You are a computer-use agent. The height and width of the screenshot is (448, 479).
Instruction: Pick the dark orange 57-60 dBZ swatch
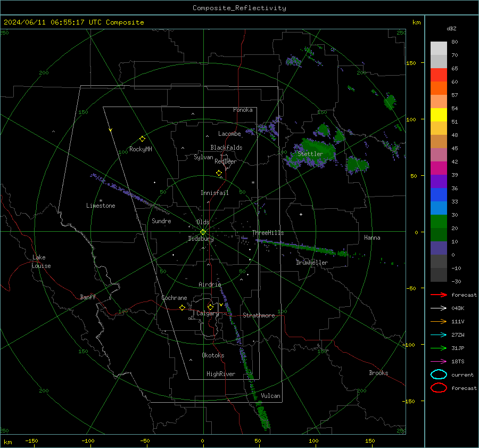pos(439,88)
